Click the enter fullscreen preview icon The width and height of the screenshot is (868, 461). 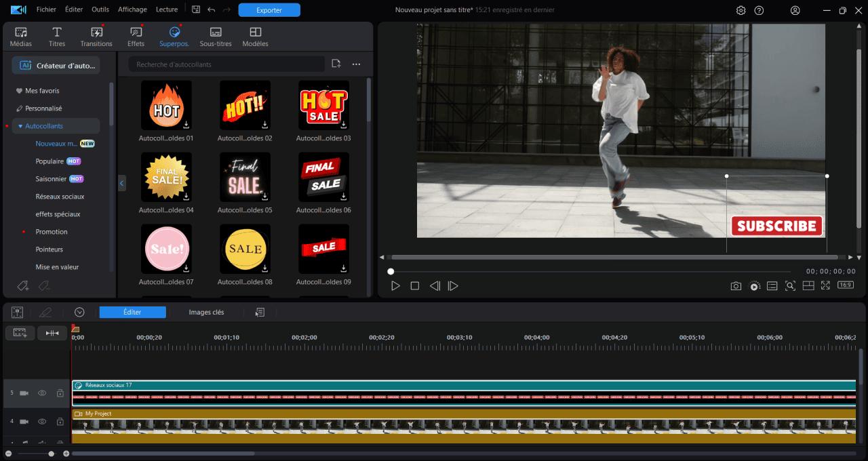click(826, 285)
